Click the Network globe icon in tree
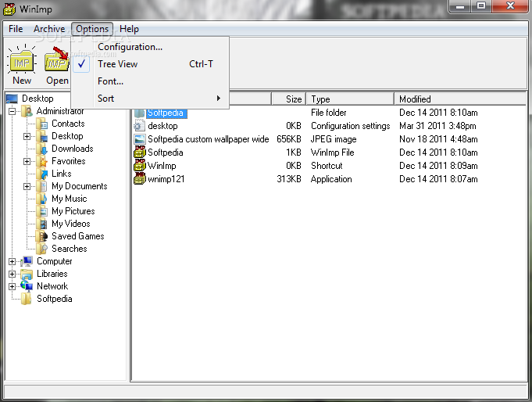 27,286
